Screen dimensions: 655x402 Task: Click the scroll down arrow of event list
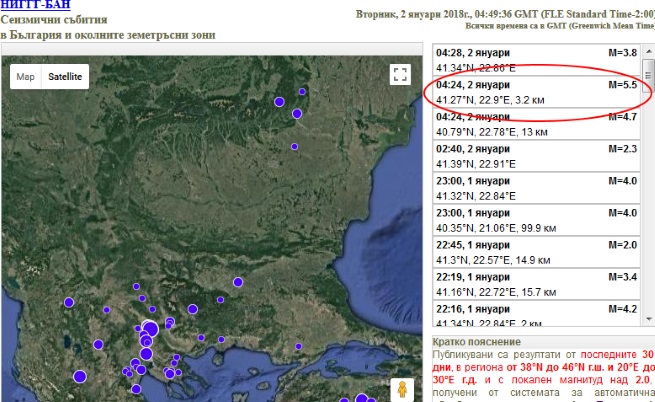click(649, 320)
